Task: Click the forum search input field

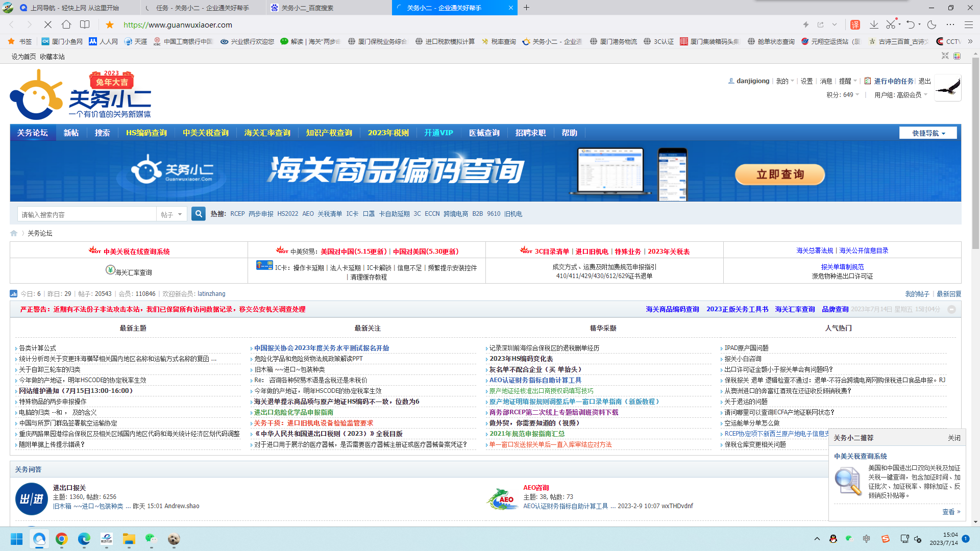Action: click(x=87, y=214)
